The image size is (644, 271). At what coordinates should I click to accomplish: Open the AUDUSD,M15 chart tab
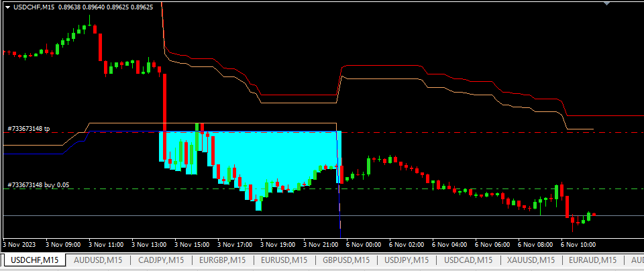pos(97,260)
